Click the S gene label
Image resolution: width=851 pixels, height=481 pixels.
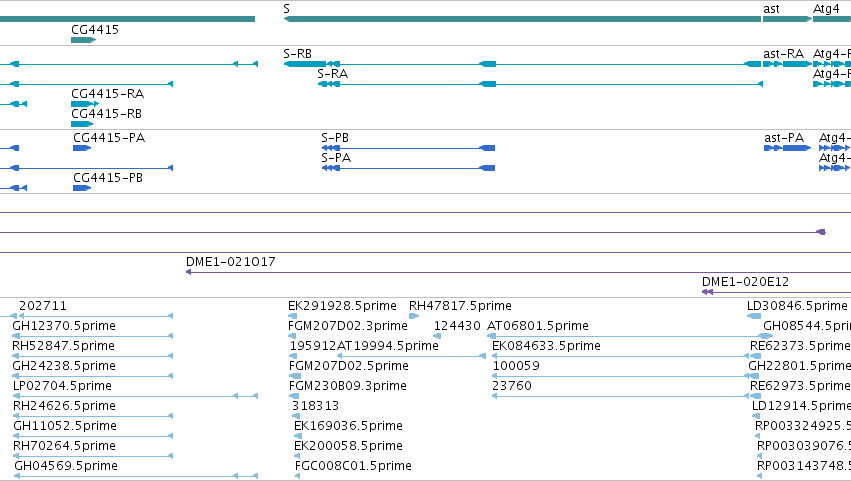[287, 9]
